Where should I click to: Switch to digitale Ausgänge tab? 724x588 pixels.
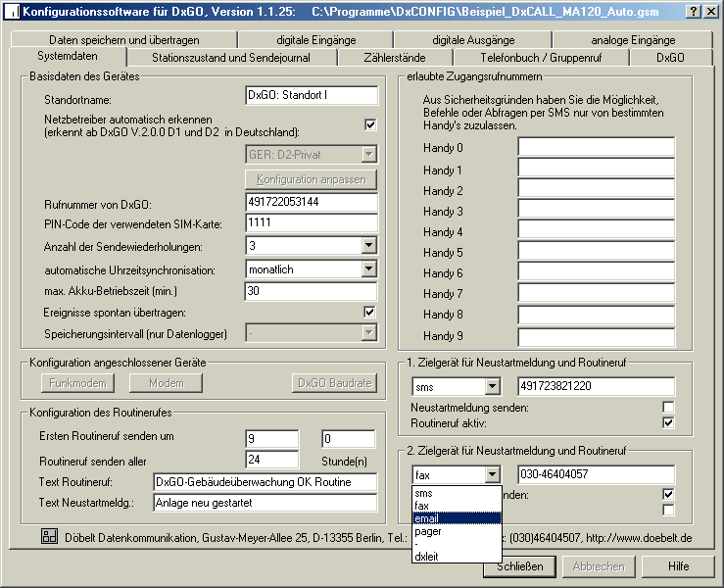[x=473, y=40]
